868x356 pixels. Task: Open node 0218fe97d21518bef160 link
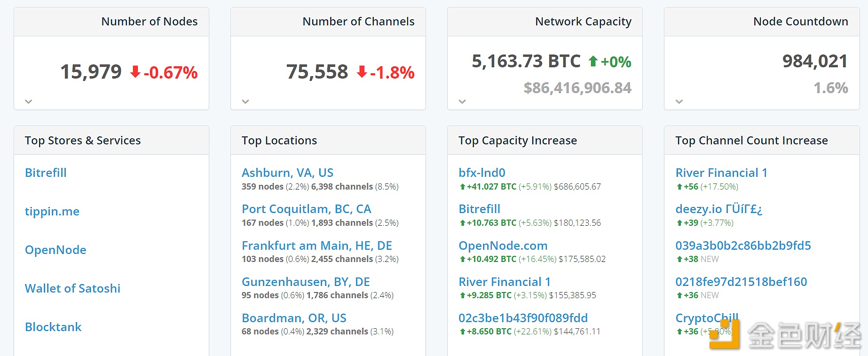coord(741,282)
